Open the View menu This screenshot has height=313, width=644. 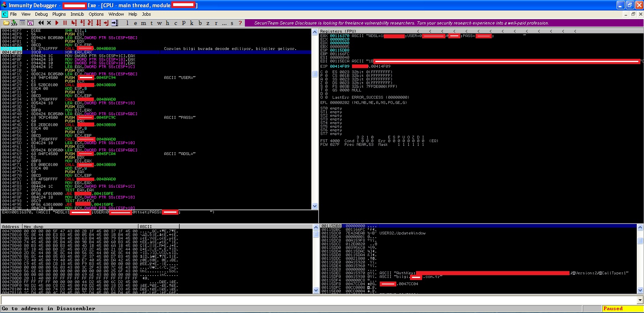(x=26, y=14)
